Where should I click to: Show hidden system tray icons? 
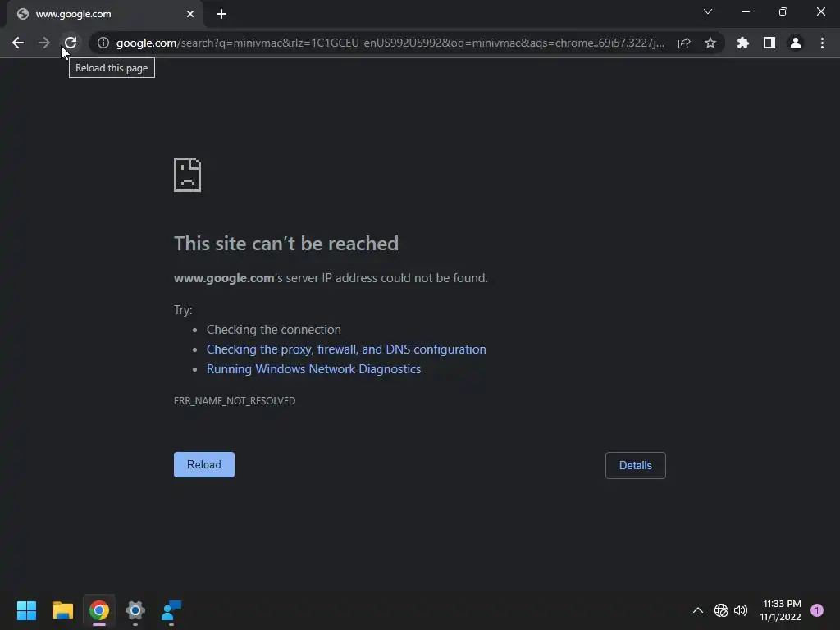pos(698,610)
